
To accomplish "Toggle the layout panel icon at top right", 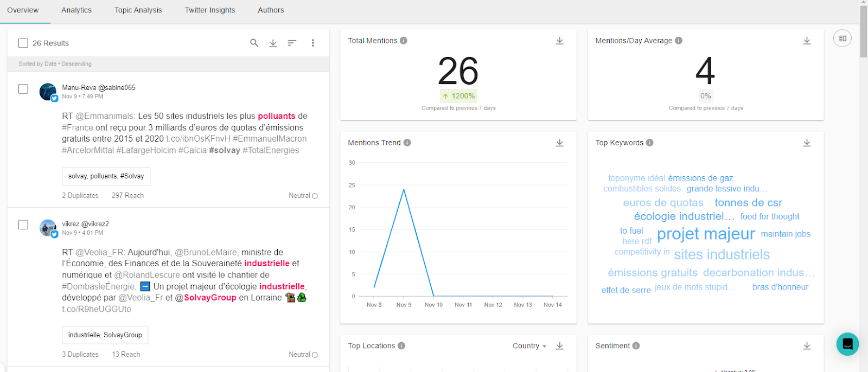I will pos(843,38).
